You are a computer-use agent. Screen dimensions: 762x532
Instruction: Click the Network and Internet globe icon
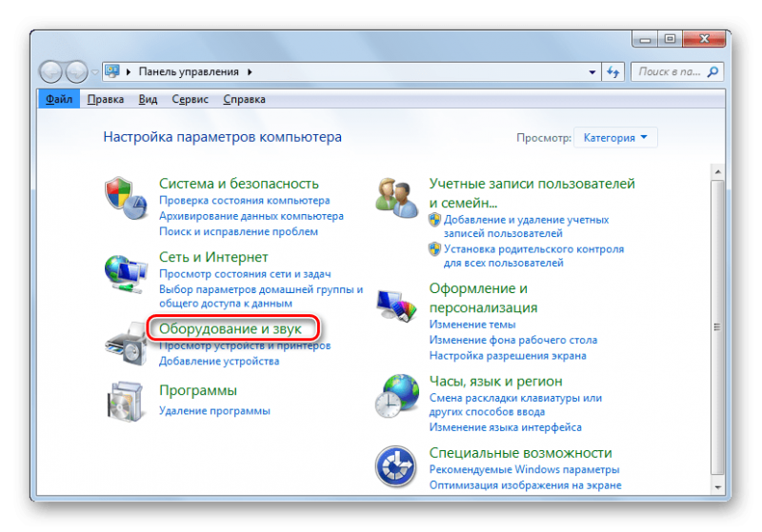tap(126, 274)
